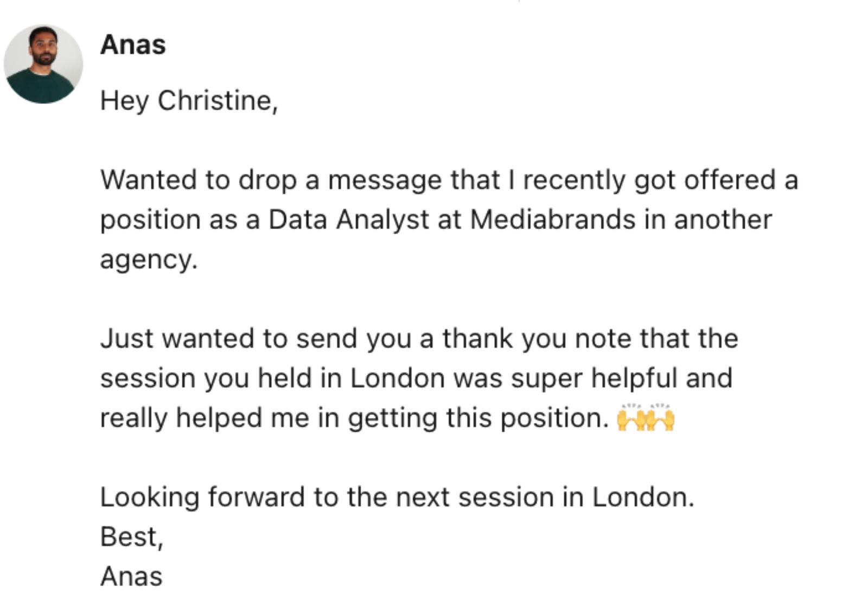Click the raising hands emoji
Screen dimensions: 868x612
(x=646, y=418)
